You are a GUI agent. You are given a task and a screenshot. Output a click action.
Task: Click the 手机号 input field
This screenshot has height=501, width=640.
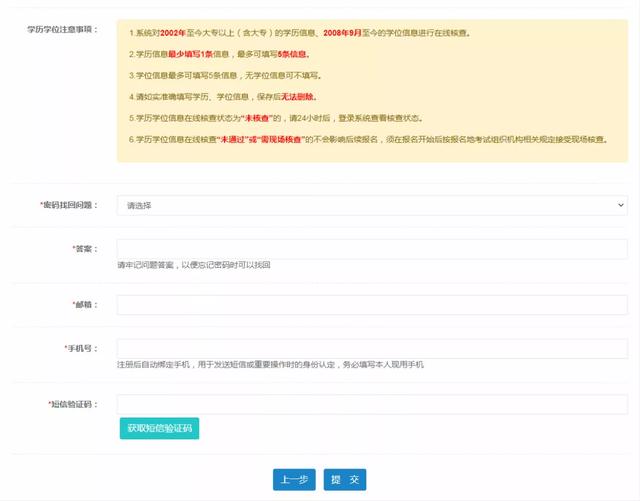tap(371, 348)
